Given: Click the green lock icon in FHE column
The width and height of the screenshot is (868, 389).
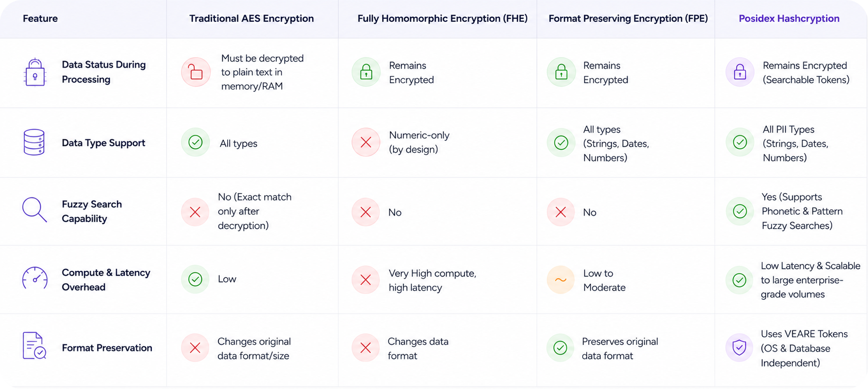Looking at the screenshot, I should coord(366,72).
